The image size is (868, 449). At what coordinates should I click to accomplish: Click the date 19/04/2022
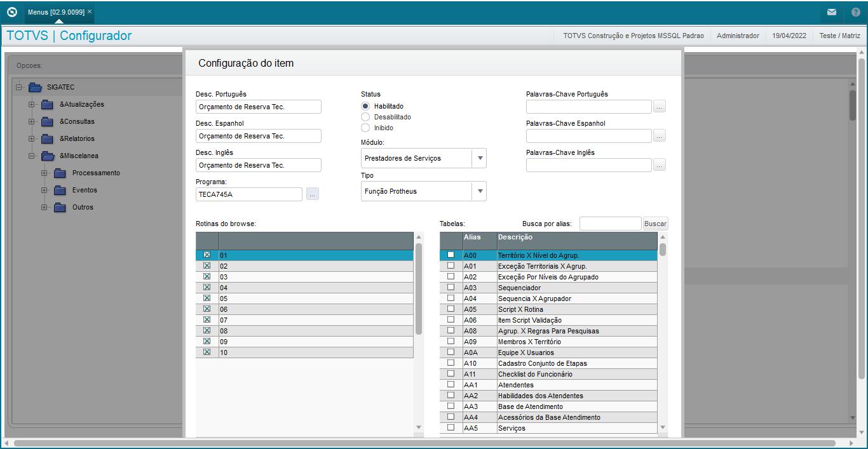coord(789,36)
